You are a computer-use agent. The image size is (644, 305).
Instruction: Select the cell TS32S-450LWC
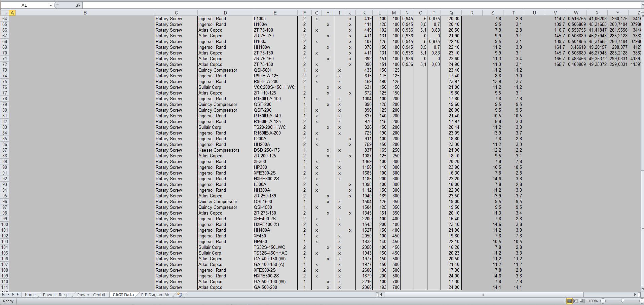click(x=275, y=247)
